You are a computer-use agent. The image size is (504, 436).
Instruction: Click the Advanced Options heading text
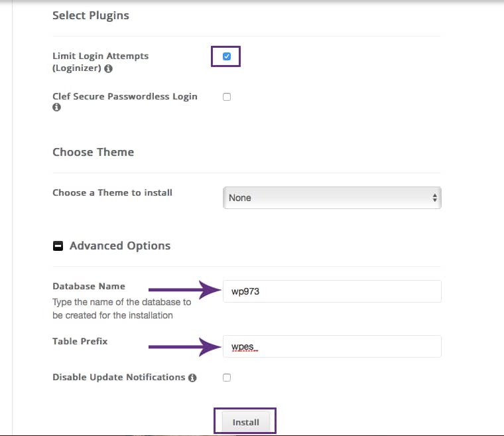point(120,246)
